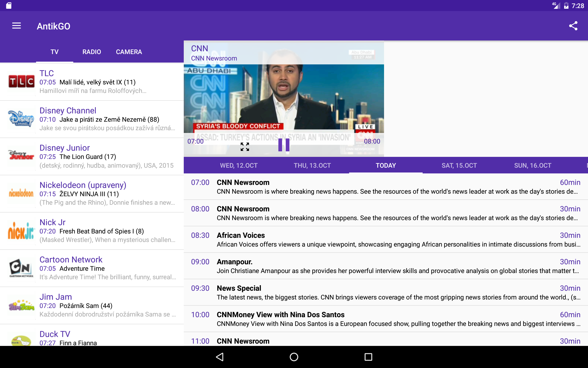Select the TODAY schedule tab
The height and width of the screenshot is (368, 588).
pyautogui.click(x=386, y=166)
